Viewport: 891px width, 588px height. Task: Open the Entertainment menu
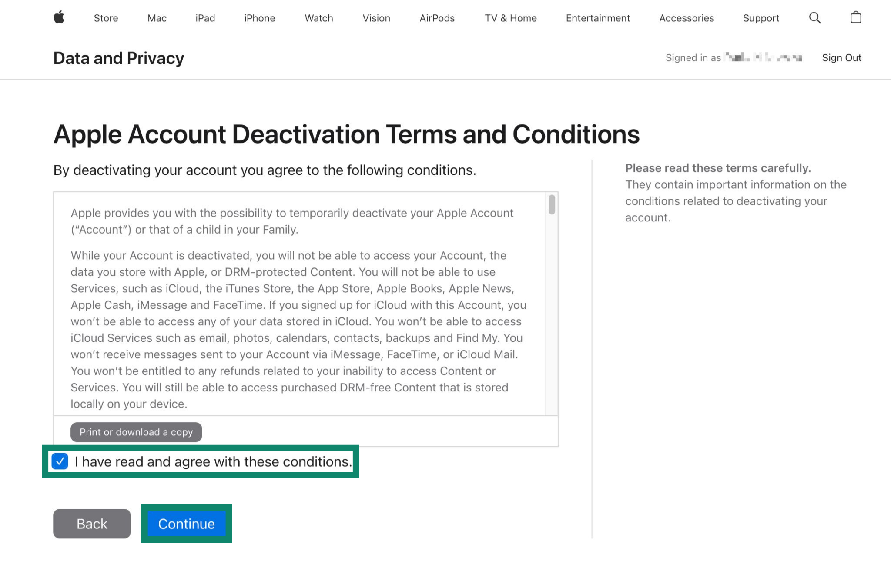(x=597, y=18)
